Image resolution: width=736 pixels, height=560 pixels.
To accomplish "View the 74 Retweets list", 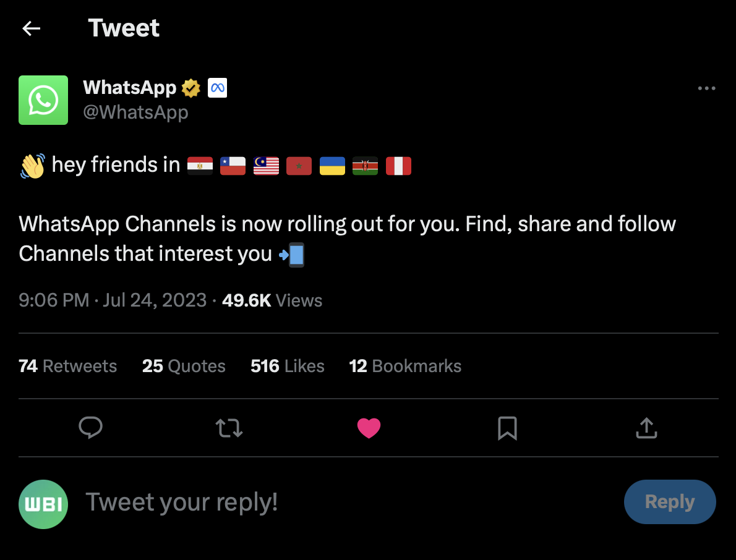I will (68, 366).
